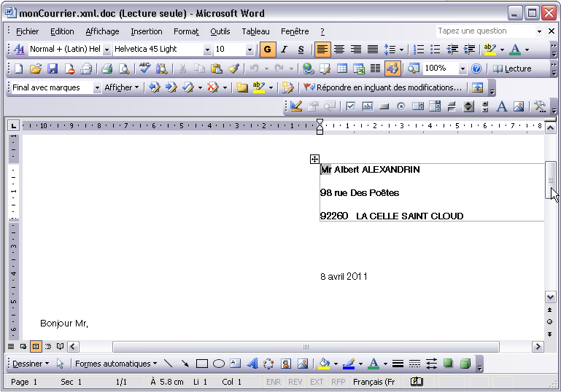Click the numbered list icon
Screen dimensions: 561x392
tap(419, 50)
